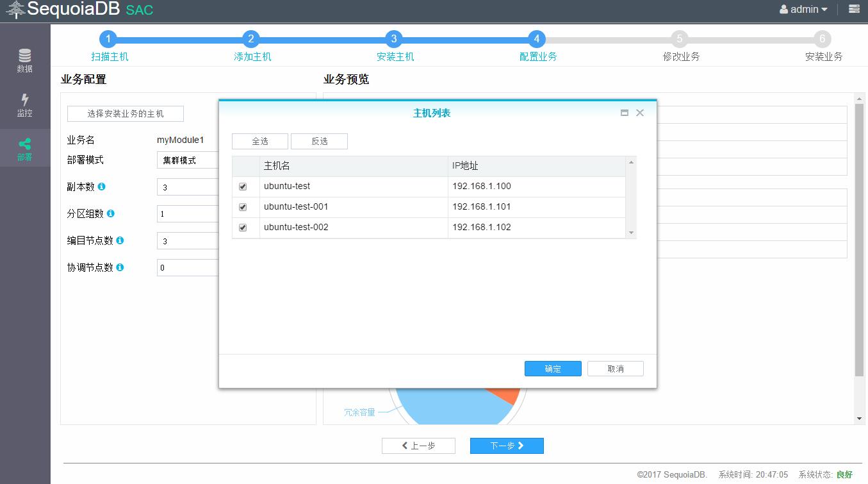The height and width of the screenshot is (484, 868).
Task: Click the 反选 (invert selection) button
Action: (319, 141)
